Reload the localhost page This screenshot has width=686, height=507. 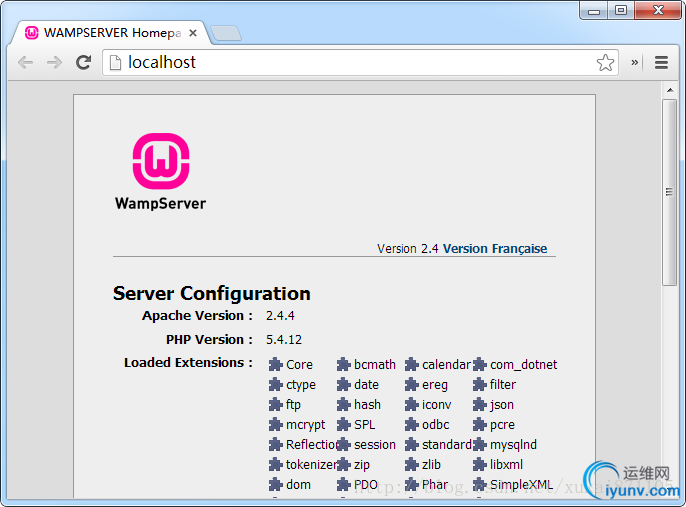83,63
